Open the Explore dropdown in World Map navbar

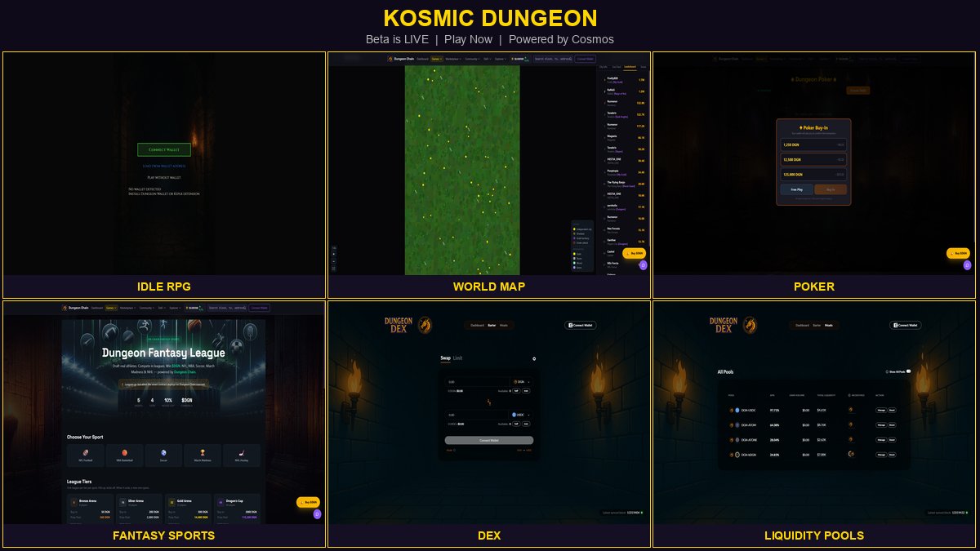click(x=501, y=59)
